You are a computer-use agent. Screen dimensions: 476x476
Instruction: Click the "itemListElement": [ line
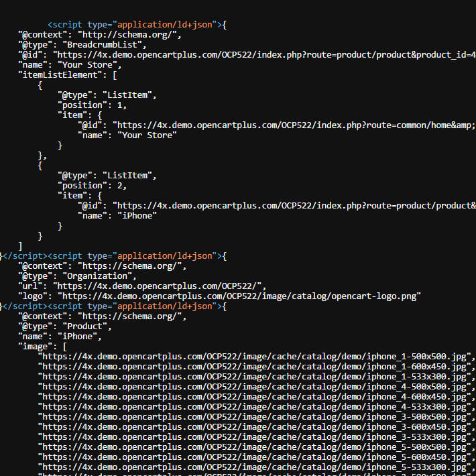click(68, 74)
